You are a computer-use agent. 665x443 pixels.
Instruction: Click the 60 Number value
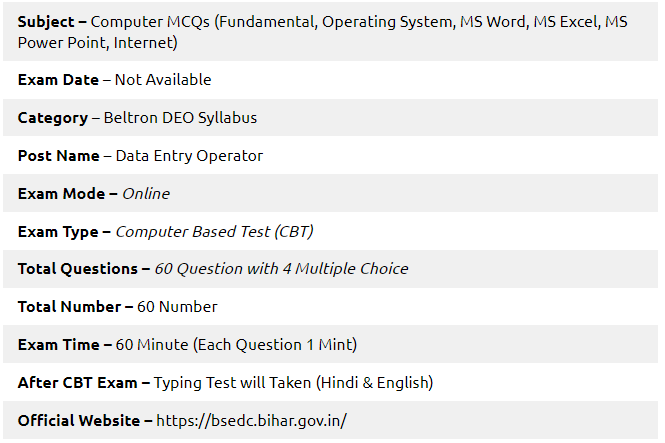coord(177,307)
